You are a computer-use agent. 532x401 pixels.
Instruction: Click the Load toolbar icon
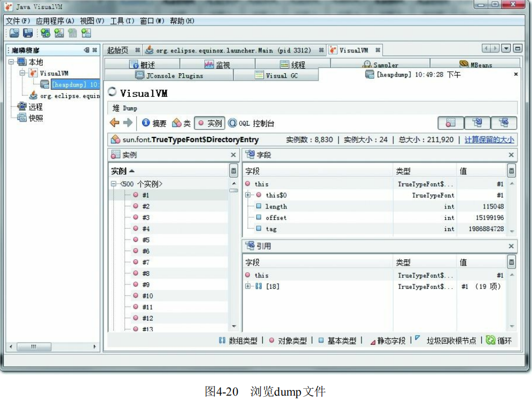click(x=14, y=33)
